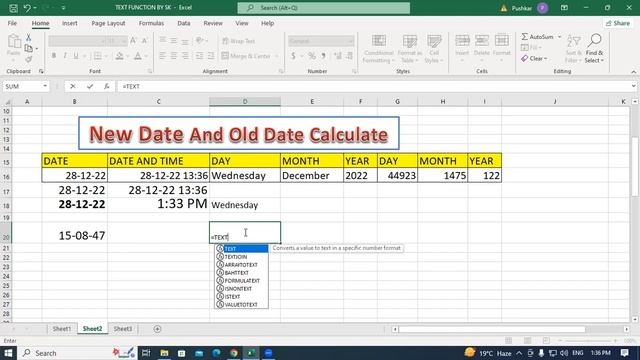Select VALUETOTEXT function suggestion
The height and width of the screenshot is (360, 640).
[x=241, y=305]
